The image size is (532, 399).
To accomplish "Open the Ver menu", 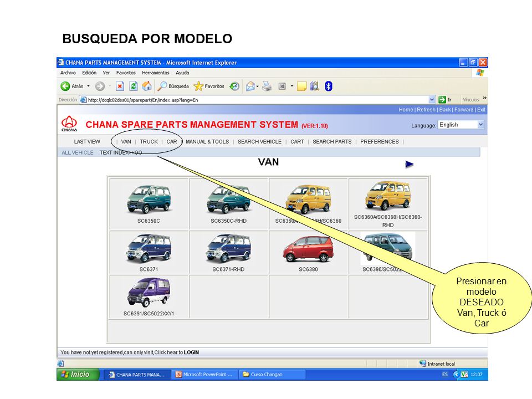I will 106,73.
